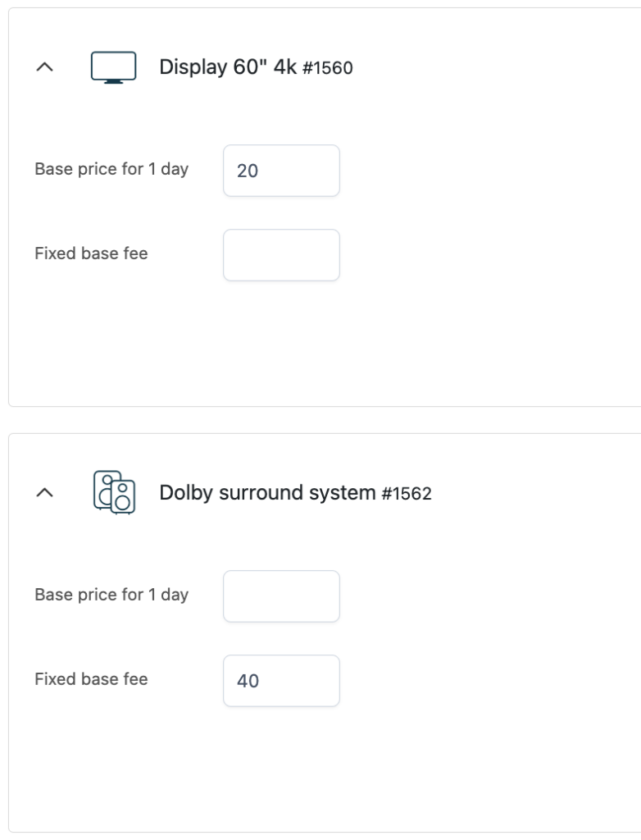Viewport: 641px width, 840px height.
Task: Collapse the Dolby surround system chevron
Action: pyautogui.click(x=44, y=492)
